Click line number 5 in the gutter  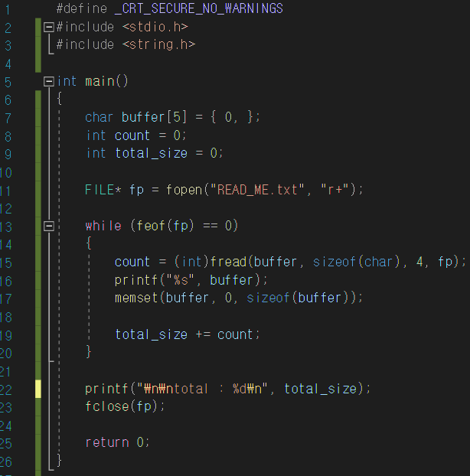click(x=8, y=83)
